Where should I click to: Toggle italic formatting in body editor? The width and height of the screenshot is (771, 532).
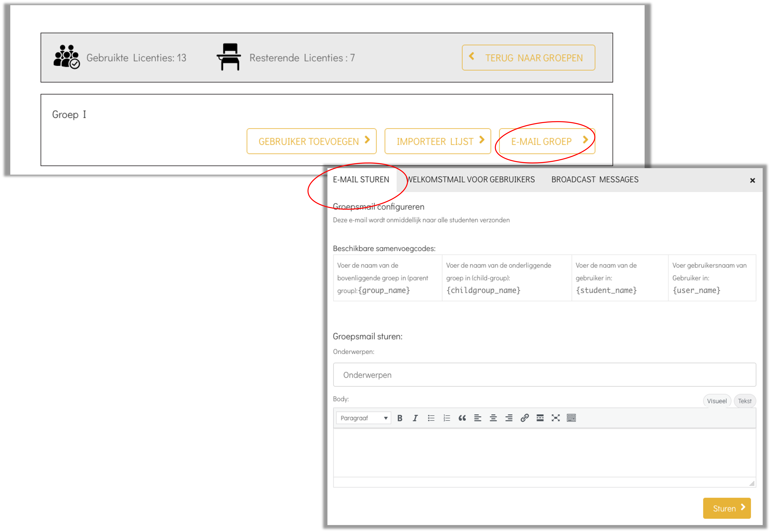[x=415, y=418]
